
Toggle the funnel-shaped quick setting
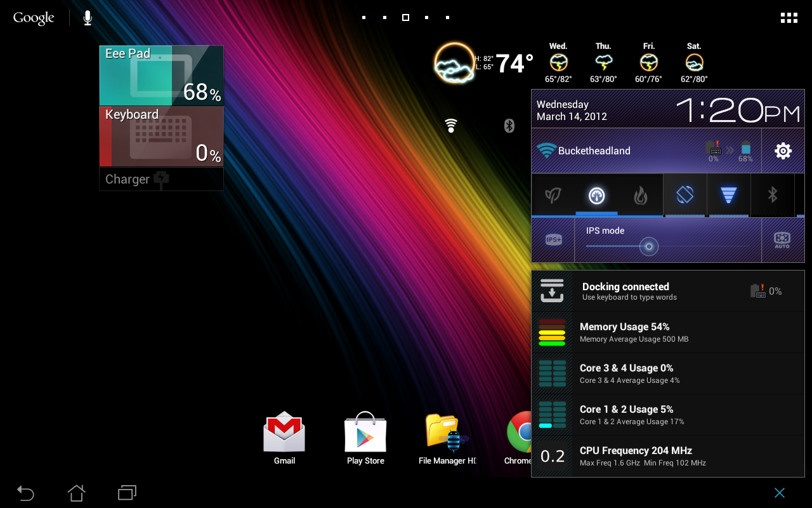[x=728, y=195]
